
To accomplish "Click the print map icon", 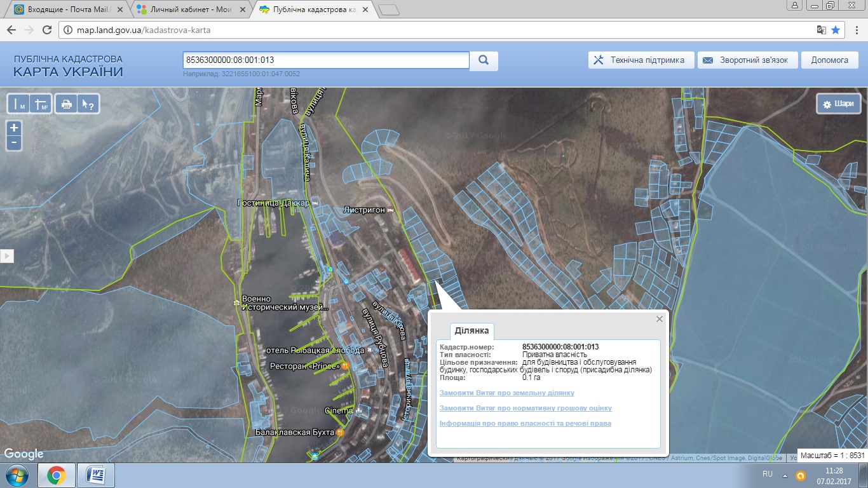I will pyautogui.click(x=66, y=104).
